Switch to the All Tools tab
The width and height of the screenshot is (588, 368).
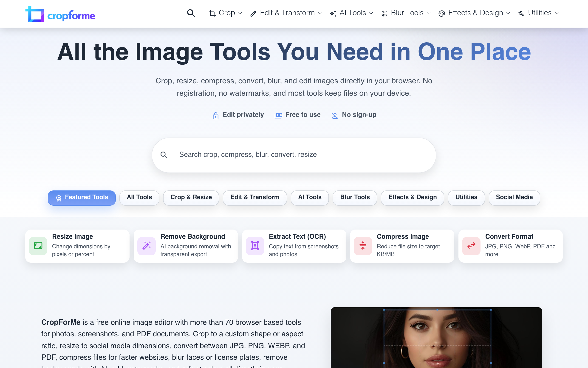click(139, 198)
